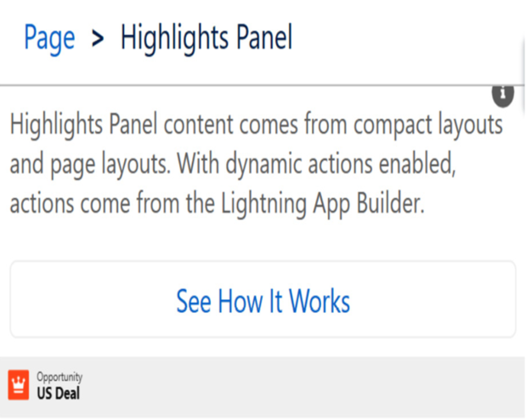Click the crown icon beside US Deal
The image size is (526, 420).
click(19, 385)
